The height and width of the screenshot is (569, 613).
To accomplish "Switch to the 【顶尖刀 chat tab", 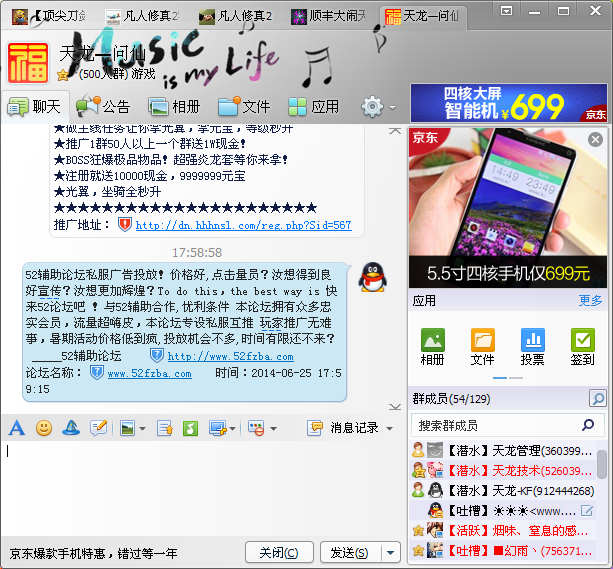I will 49,16.
